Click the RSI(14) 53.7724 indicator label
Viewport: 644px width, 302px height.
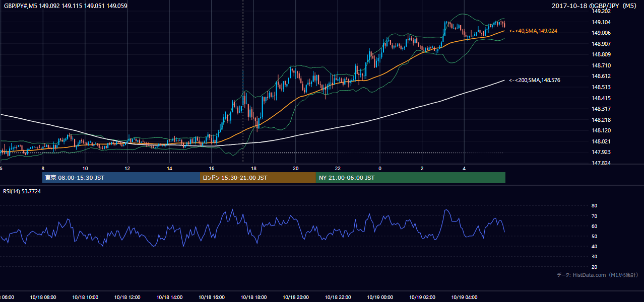coord(22,191)
